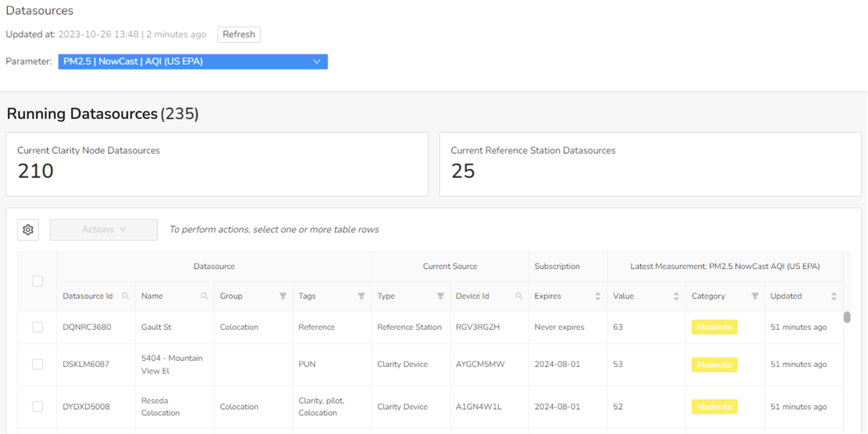This screenshot has height=434, width=868.
Task: Select the checkbox for row DQNRC3680
Action: tap(37, 327)
